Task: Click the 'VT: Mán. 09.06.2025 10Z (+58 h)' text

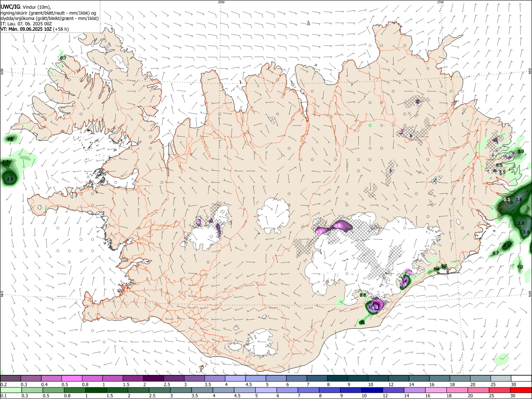Action: tap(34, 29)
